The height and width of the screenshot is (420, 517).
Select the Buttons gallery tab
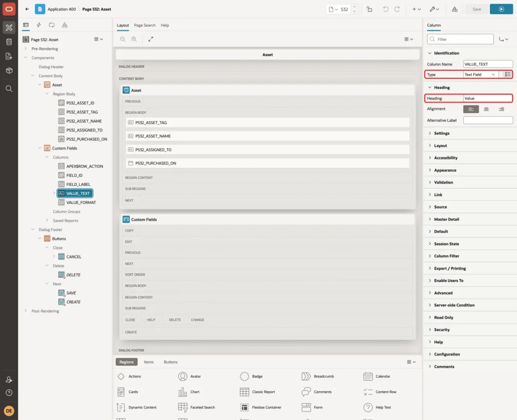coord(171,362)
